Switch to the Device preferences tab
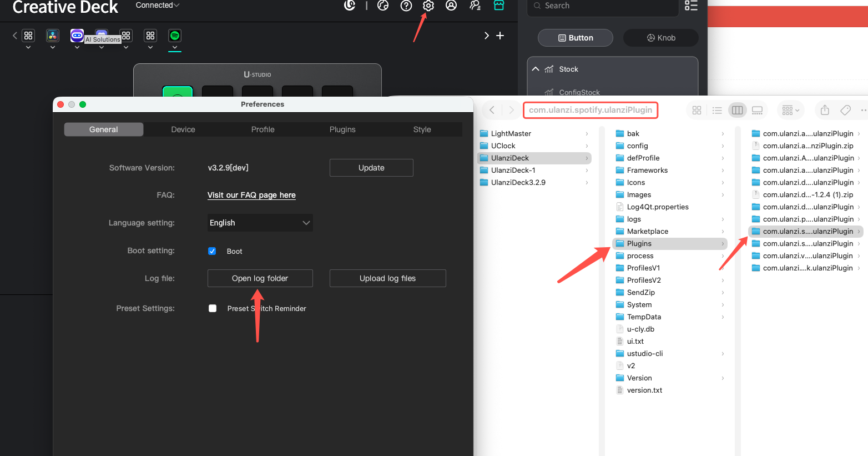Screen dimensions: 868x456 (183, 129)
